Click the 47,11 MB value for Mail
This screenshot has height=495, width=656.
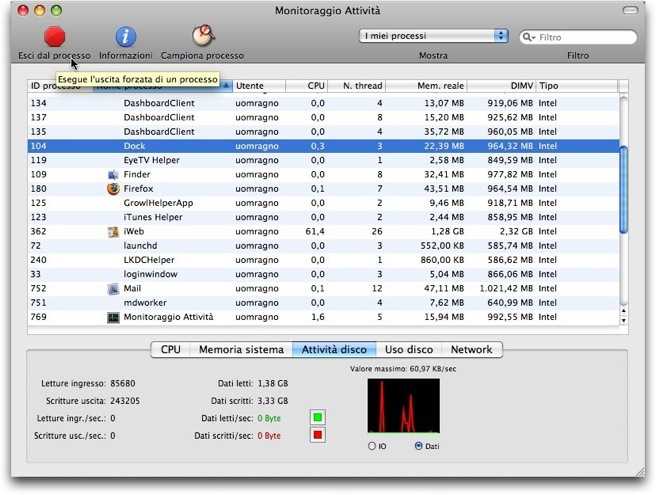click(444, 288)
